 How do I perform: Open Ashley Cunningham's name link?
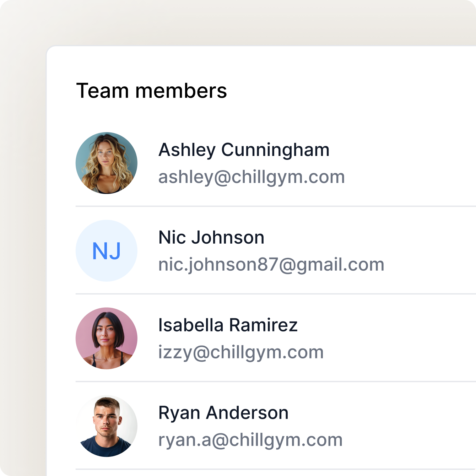[x=244, y=150]
